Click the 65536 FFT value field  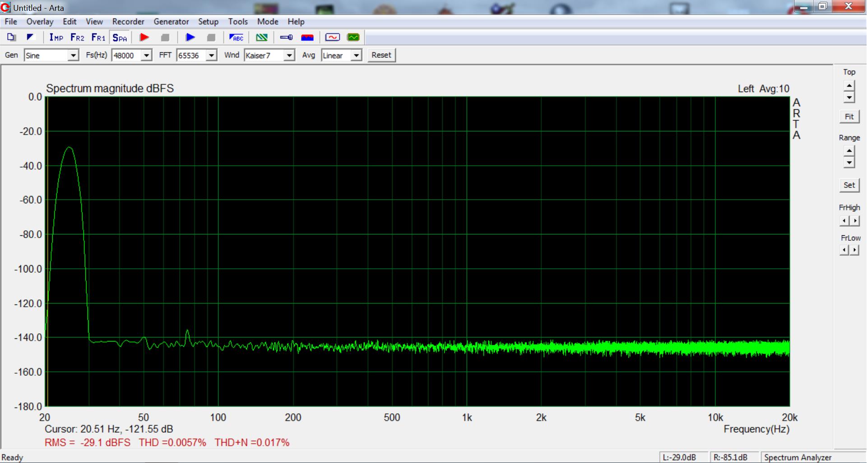coord(191,56)
